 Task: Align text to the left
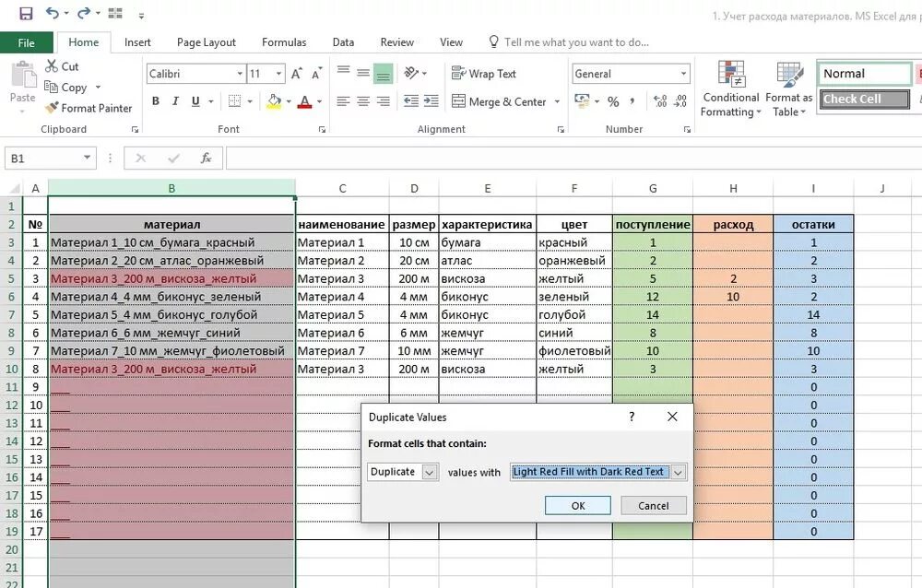click(343, 101)
